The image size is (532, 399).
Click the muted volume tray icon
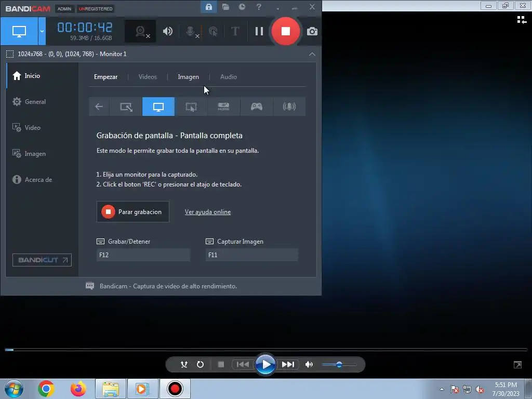(x=480, y=390)
